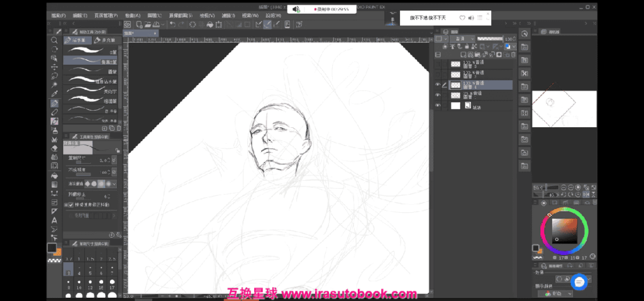Image resolution: width=644 pixels, height=301 pixels.
Task: Open the brush size dynamics dropdown
Action: point(114,159)
